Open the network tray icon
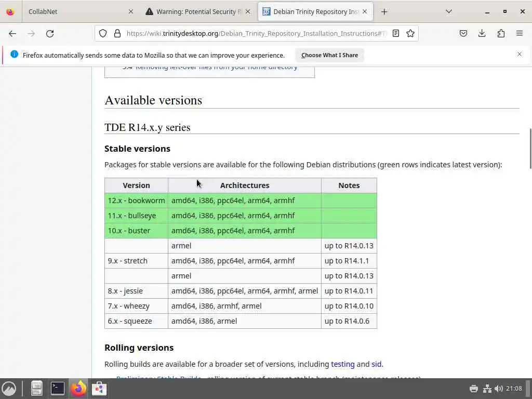Screen dimensions: 532x399 click(x=487, y=389)
